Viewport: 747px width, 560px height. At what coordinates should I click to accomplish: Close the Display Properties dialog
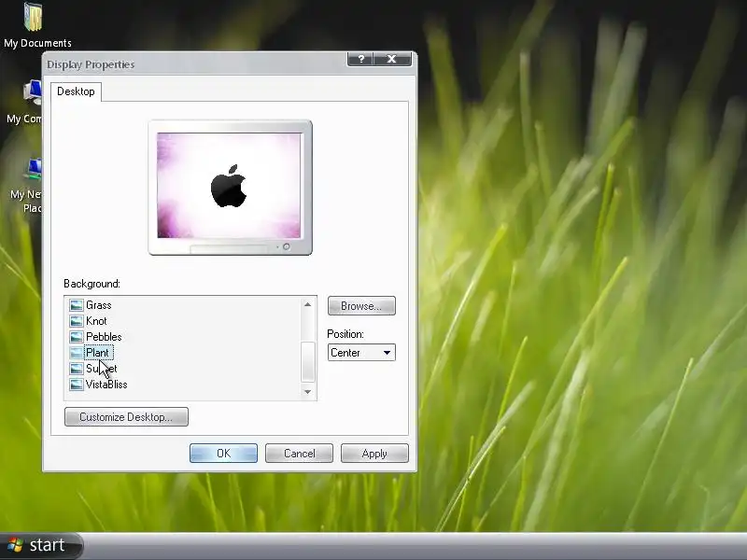pos(392,59)
